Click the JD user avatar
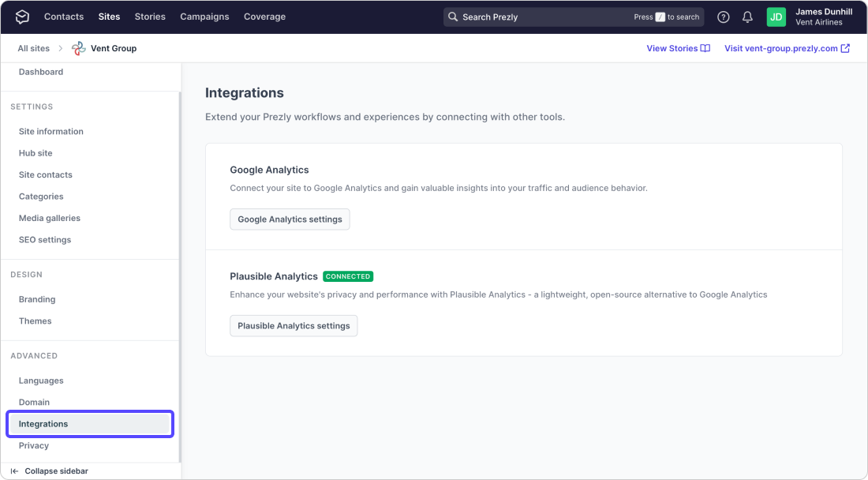Viewport: 868px width, 480px height. (x=776, y=17)
